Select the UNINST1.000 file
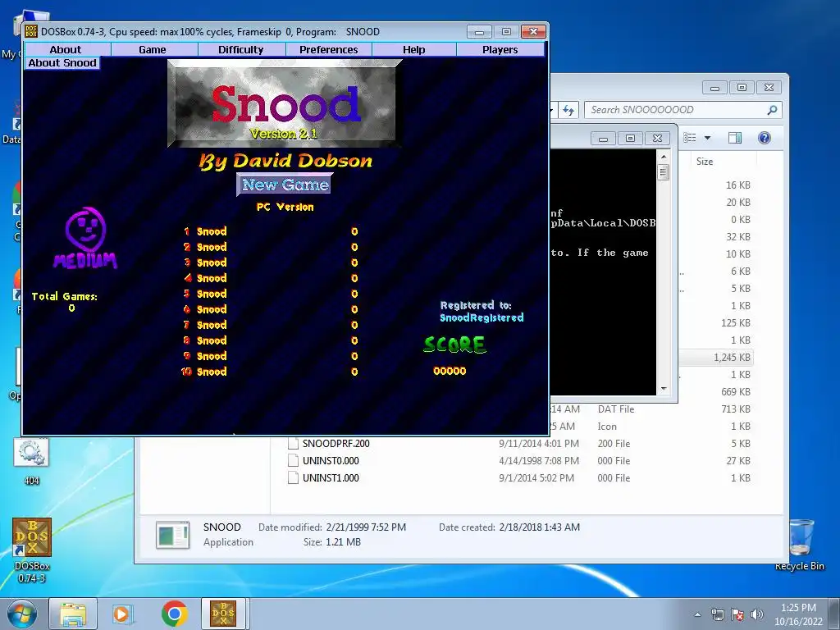 (x=331, y=478)
